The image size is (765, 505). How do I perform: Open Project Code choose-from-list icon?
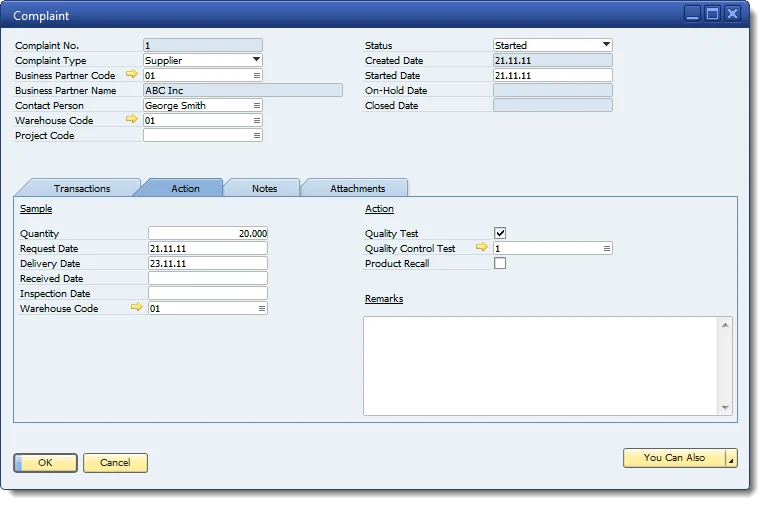(x=257, y=136)
